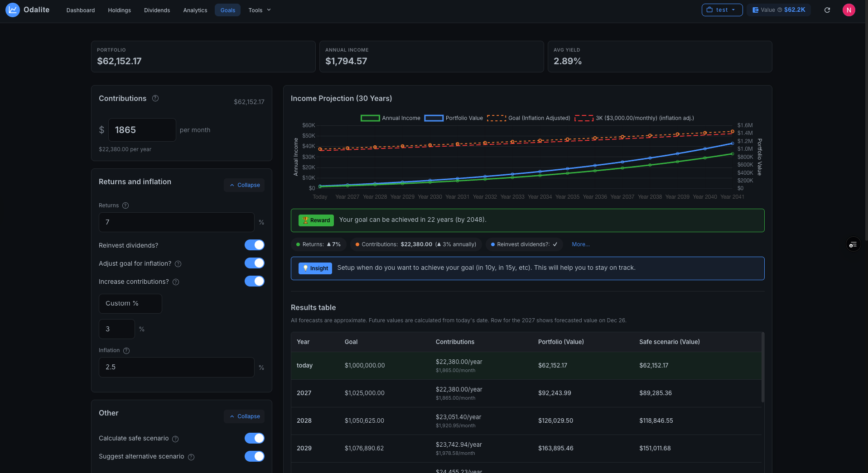The image size is (868, 473).
Task: Click the More... link
Action: (x=581, y=244)
